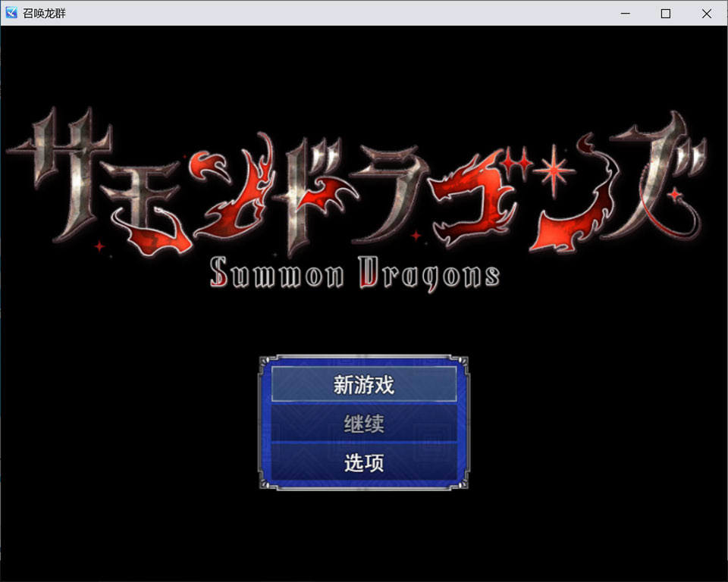Open the 选项 options menu
Image resolution: width=728 pixels, height=582 pixels.
(x=363, y=462)
